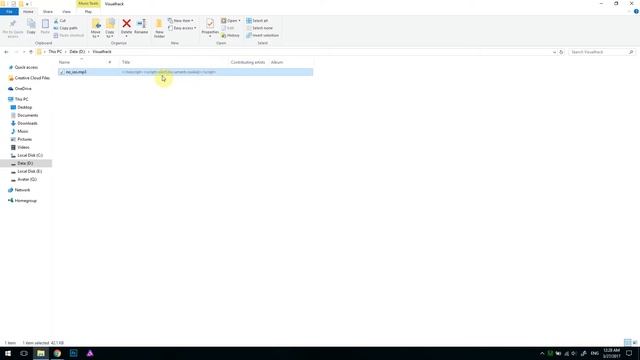Sort by the Name column header
This screenshot has width=640, height=360.
point(64,62)
